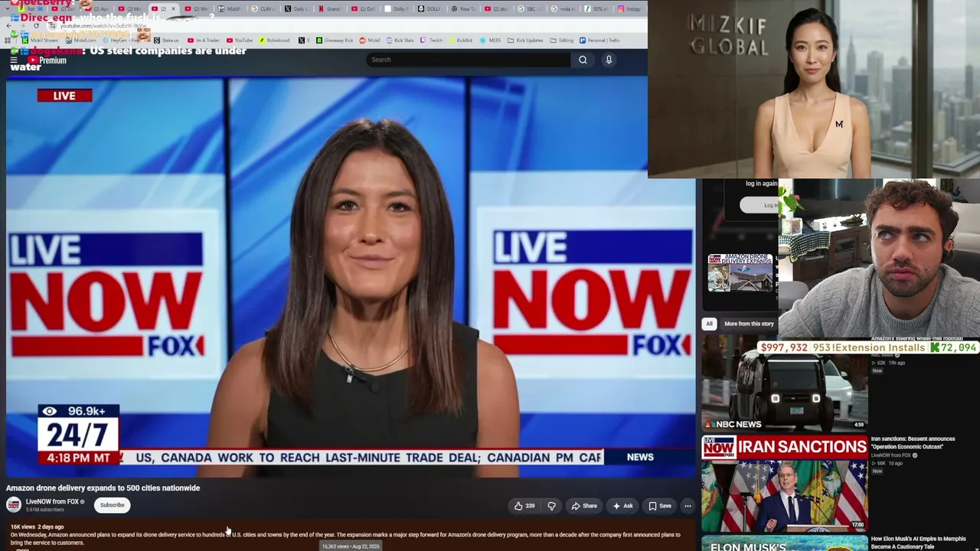Click the like count '339'

[530, 506]
